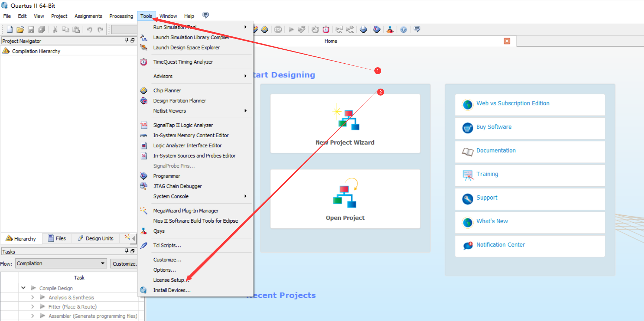
Task: Switch to the Hierarchy tab
Action: pos(21,238)
